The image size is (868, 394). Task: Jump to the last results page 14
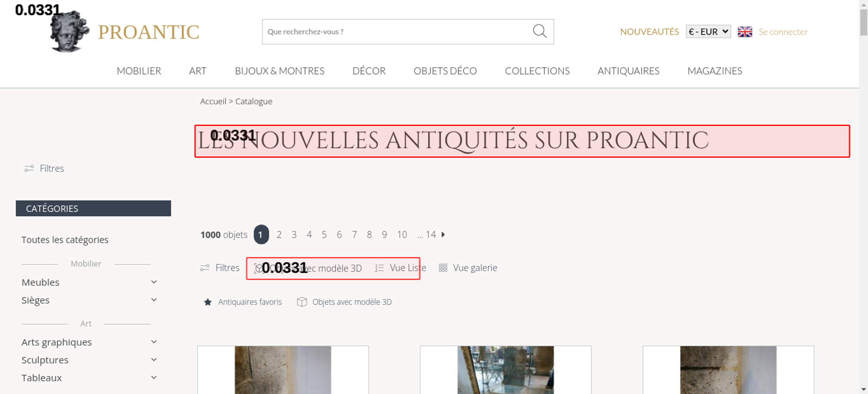click(x=431, y=235)
